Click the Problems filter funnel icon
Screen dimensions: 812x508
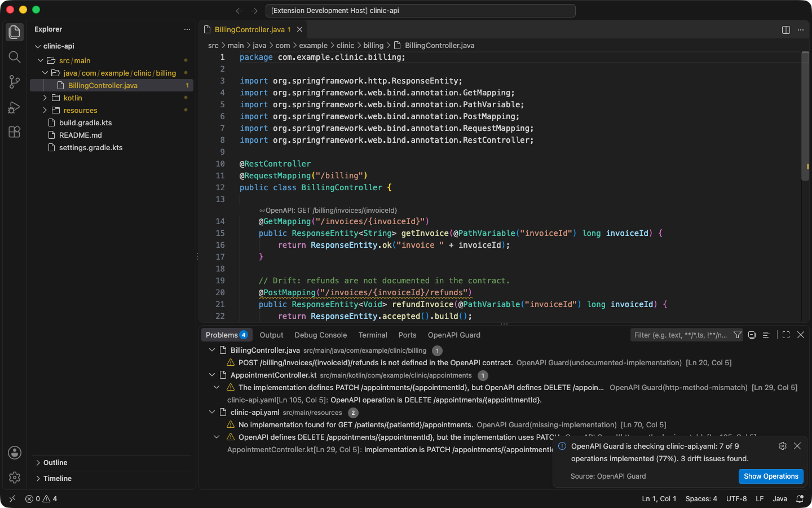[737, 335]
